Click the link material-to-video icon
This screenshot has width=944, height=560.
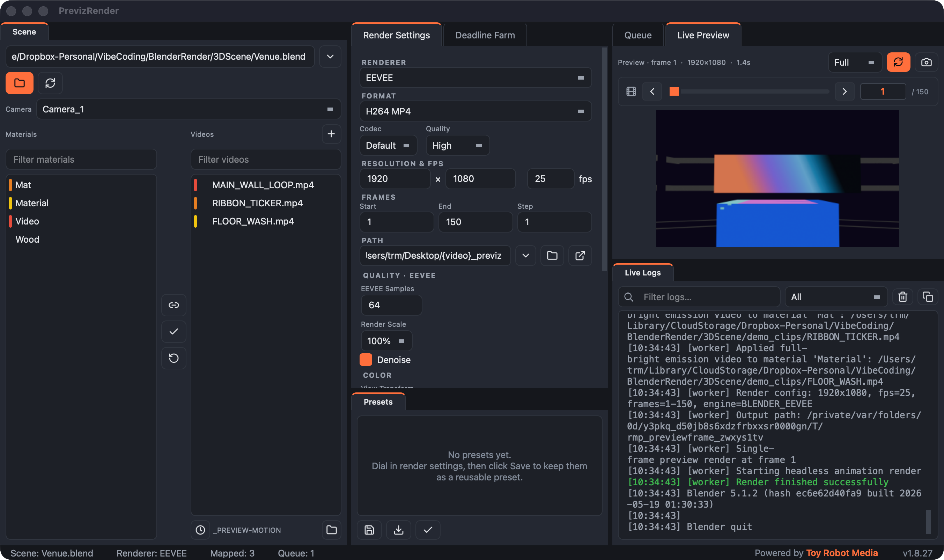coord(174,305)
